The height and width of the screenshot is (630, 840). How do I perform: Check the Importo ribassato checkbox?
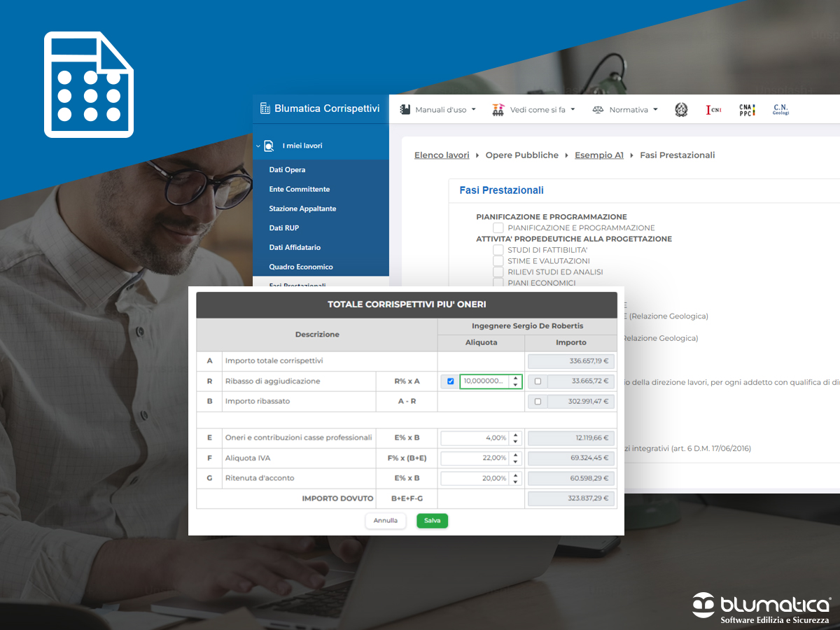point(538,402)
